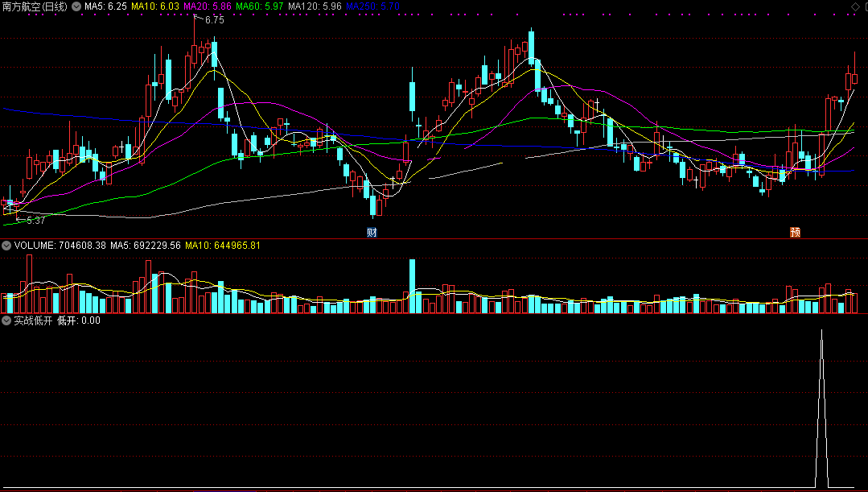The image size is (868, 492).
Task: Click the 预 forecast marker
Action: pos(795,232)
